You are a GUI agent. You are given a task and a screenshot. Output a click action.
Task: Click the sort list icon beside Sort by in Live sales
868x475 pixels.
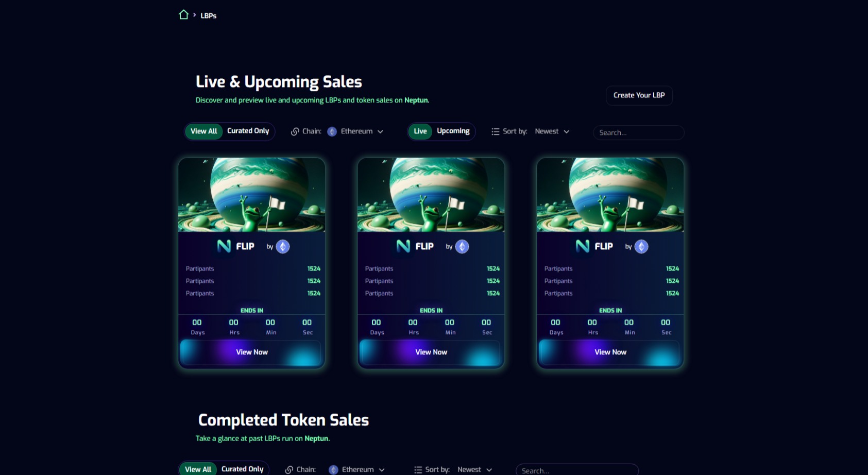pos(496,131)
